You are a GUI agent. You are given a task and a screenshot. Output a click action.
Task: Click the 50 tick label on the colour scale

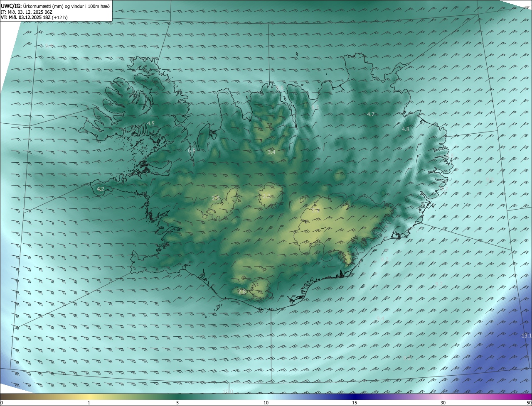(528, 403)
